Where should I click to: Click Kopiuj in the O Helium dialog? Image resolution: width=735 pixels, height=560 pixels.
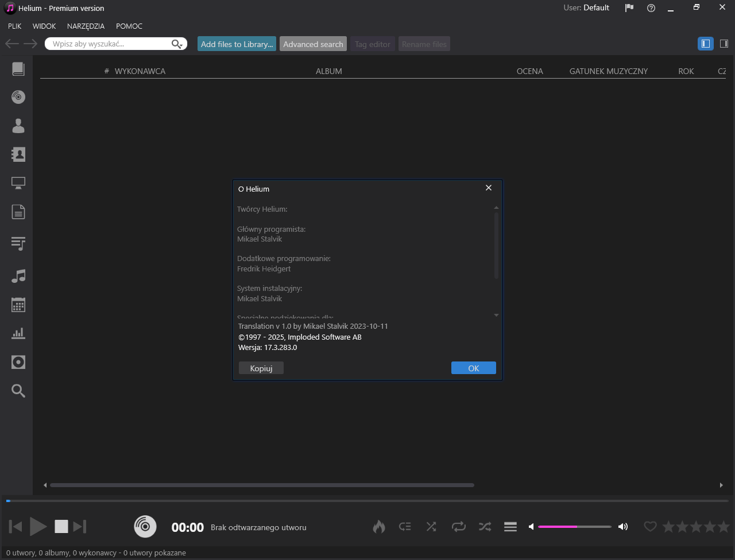point(261,368)
